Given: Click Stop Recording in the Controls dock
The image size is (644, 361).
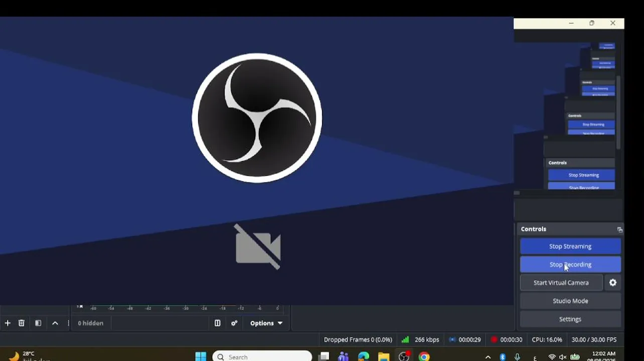Looking at the screenshot, I should 570,264.
